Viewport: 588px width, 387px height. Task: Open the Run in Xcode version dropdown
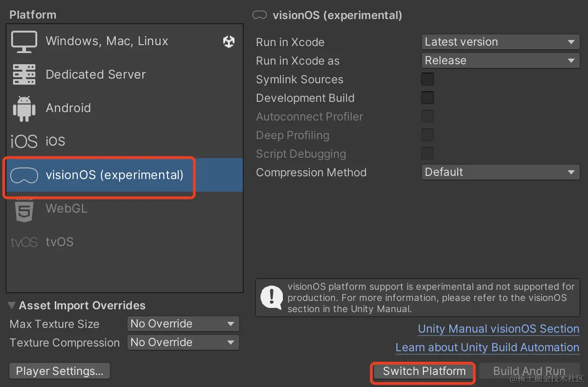point(501,42)
